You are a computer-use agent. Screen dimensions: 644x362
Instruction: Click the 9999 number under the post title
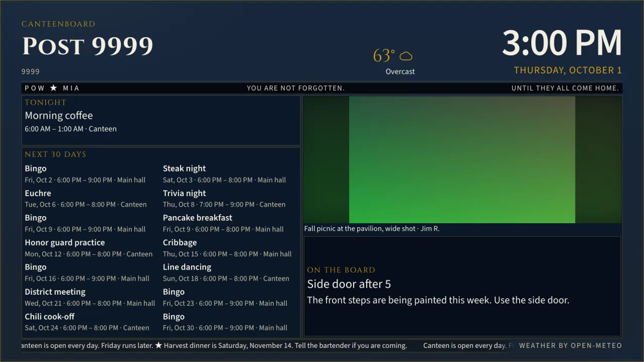[31, 72]
